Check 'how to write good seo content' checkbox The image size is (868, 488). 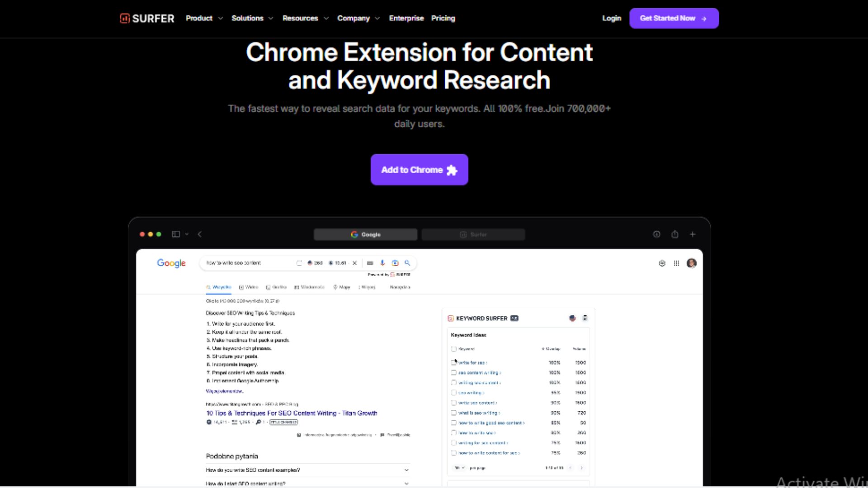454,423
